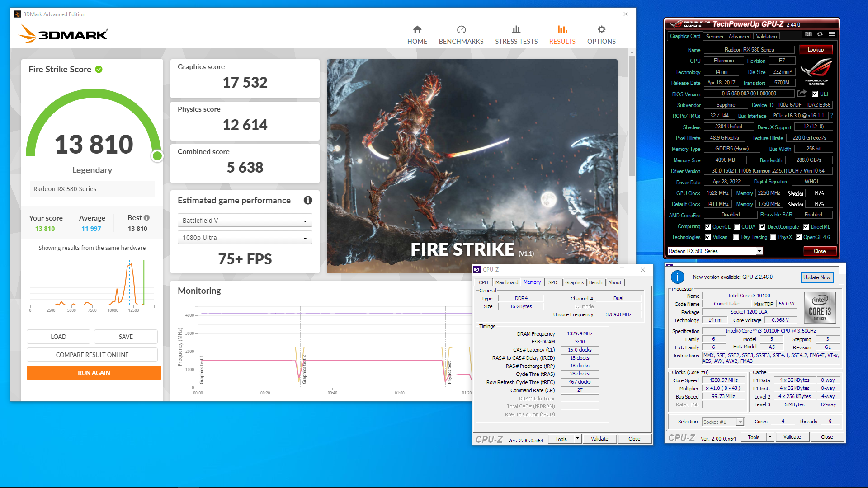Expand the Tools dropdown arrow in CPU-Z Memory window
The image size is (868, 488).
577,439
